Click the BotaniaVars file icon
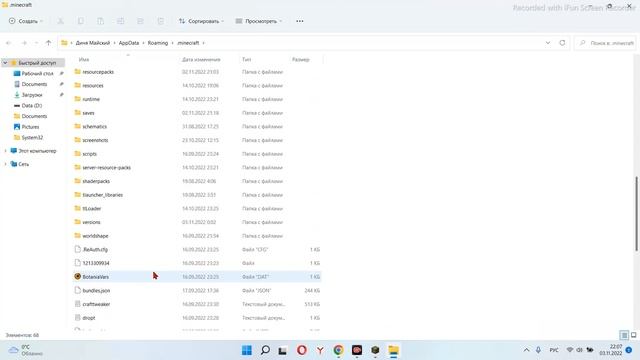This screenshot has width=640, height=360. 78,276
